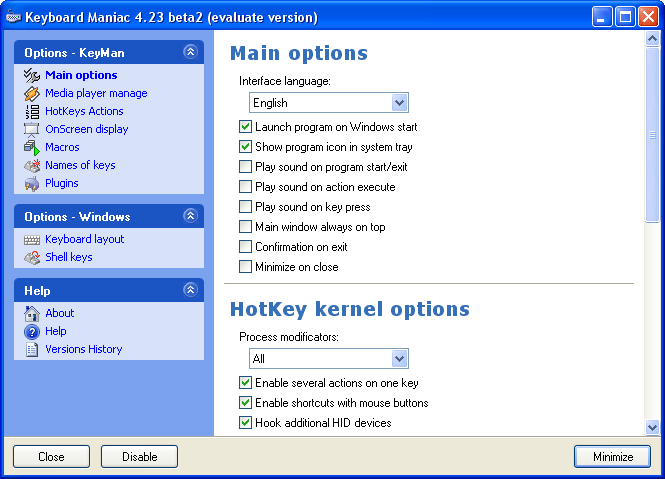
Task: Open the Macros section
Action: click(62, 147)
